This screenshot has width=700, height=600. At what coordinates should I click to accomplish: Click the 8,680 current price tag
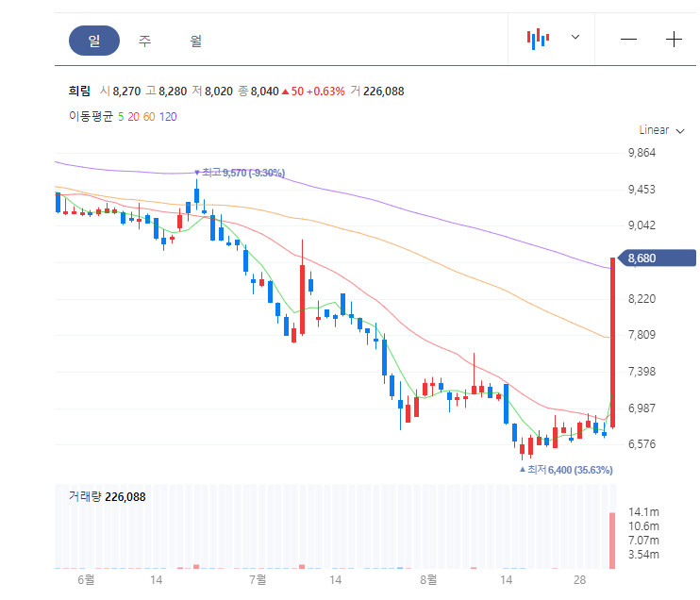(658, 258)
